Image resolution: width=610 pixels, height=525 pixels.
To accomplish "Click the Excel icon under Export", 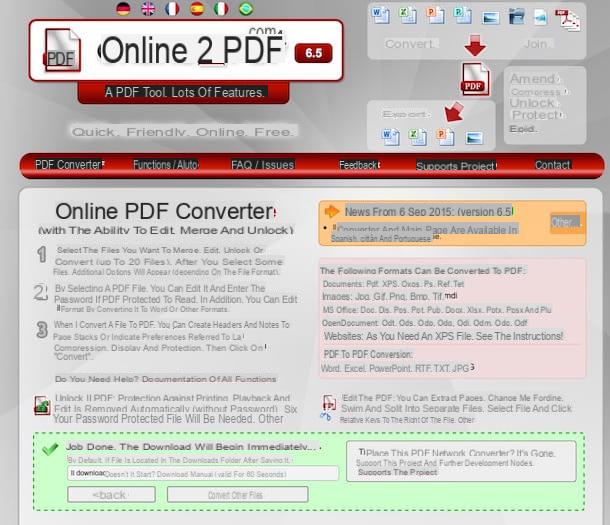I will point(417,137).
